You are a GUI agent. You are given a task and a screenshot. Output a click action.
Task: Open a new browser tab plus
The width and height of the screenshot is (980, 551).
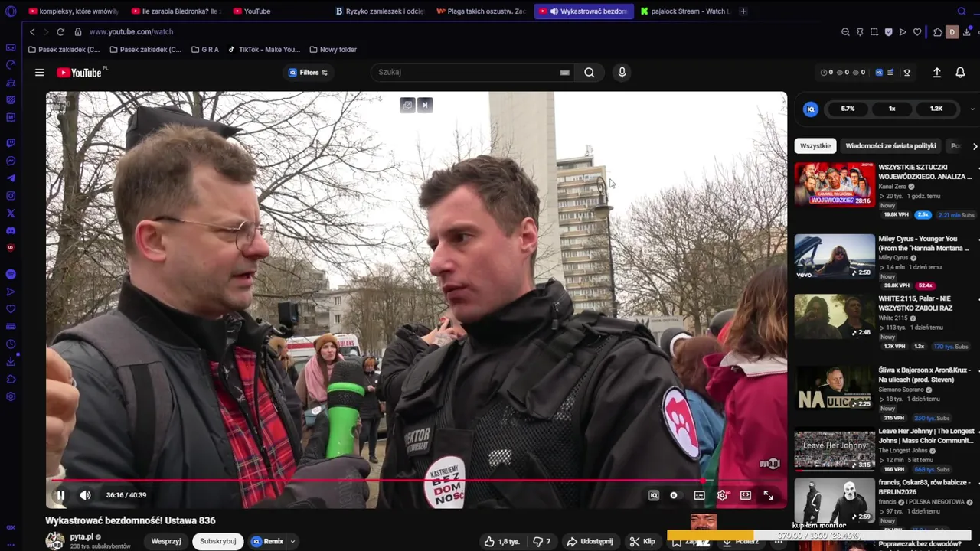(743, 11)
